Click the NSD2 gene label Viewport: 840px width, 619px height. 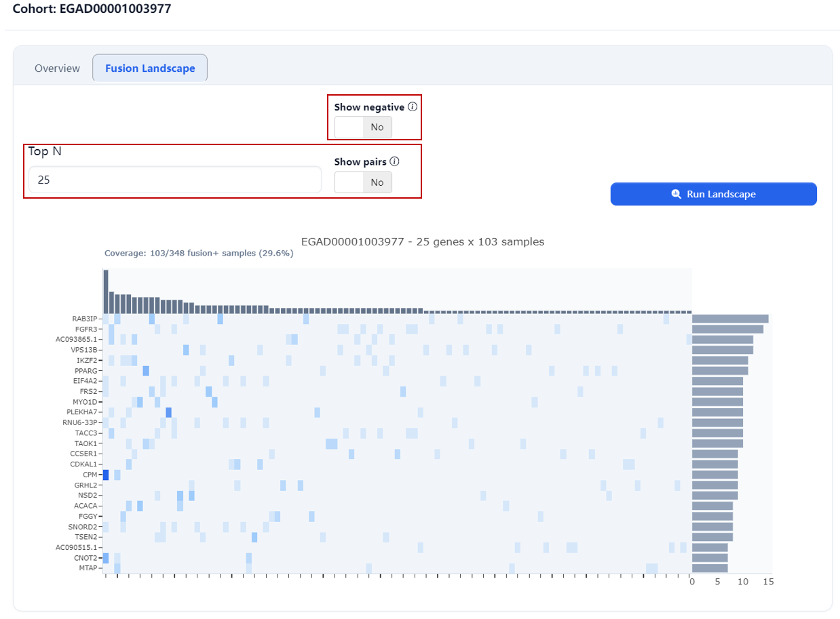pos(88,496)
